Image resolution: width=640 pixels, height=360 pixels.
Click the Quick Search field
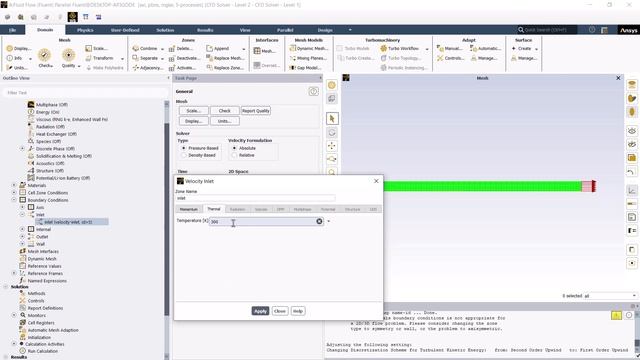click(547, 30)
